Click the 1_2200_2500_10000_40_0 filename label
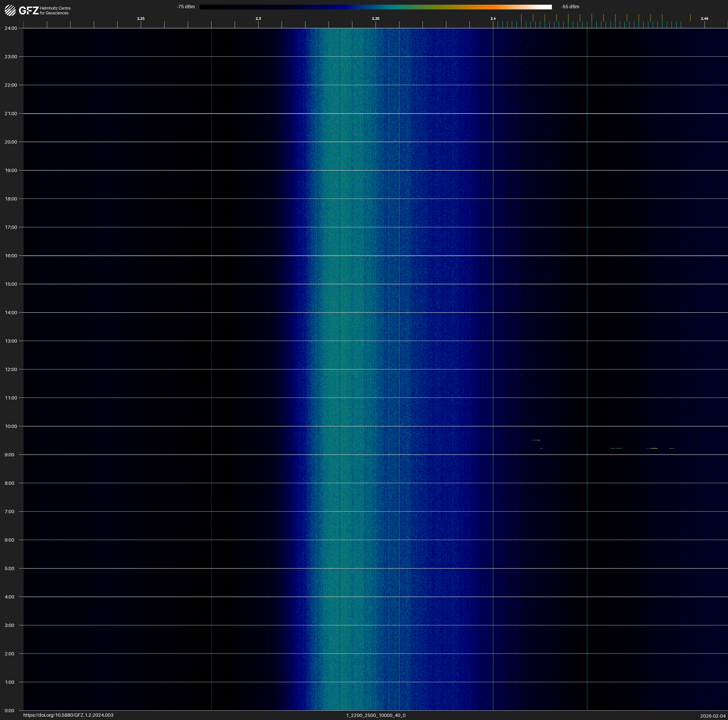 click(x=376, y=715)
